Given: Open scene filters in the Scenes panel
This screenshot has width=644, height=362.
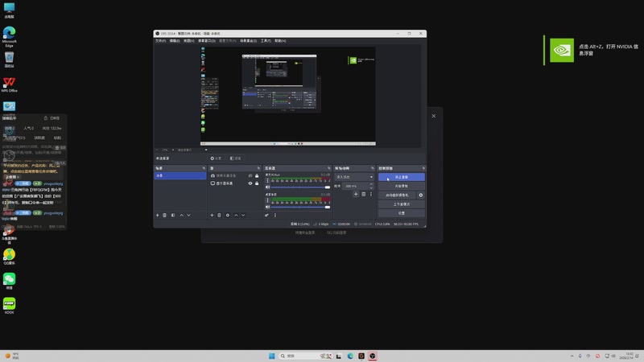Looking at the screenshot, I should [x=173, y=215].
